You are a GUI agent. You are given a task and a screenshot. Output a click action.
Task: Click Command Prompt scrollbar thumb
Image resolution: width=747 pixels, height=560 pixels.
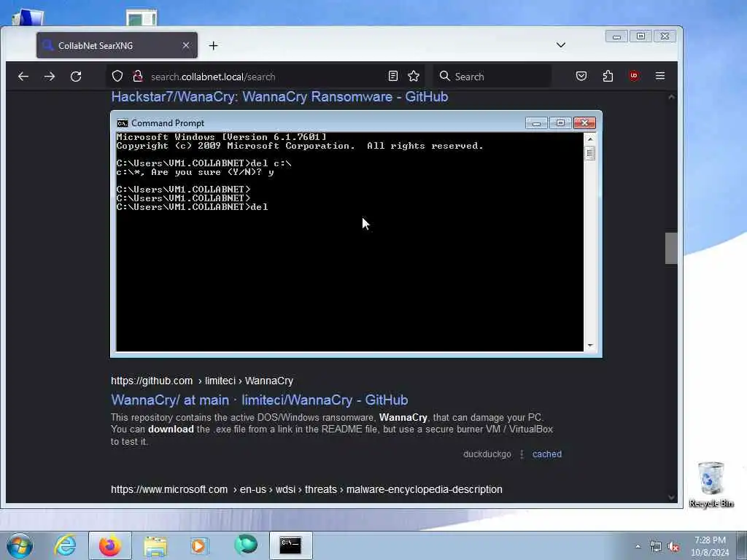click(589, 153)
